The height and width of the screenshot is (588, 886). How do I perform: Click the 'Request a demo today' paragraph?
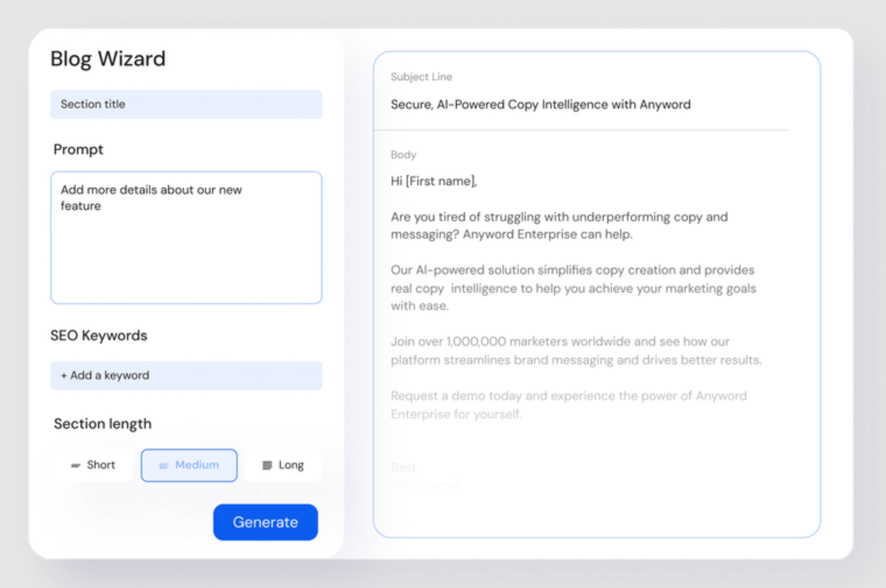tap(568, 404)
